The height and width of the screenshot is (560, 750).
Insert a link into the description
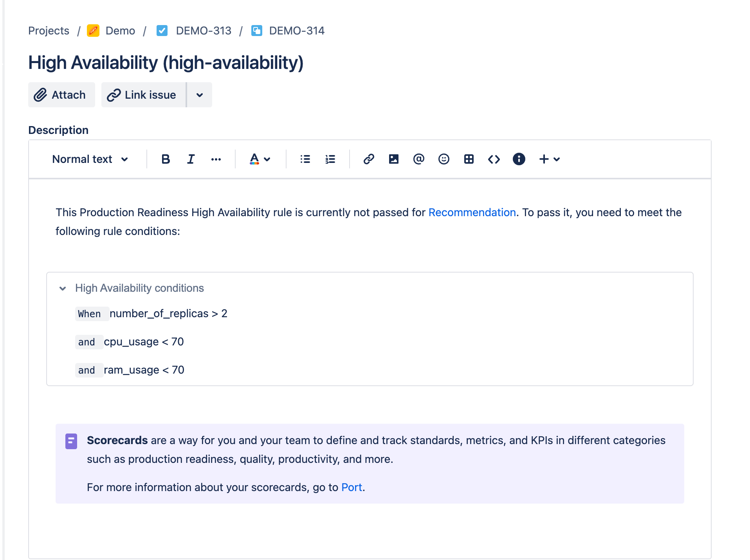pos(368,159)
